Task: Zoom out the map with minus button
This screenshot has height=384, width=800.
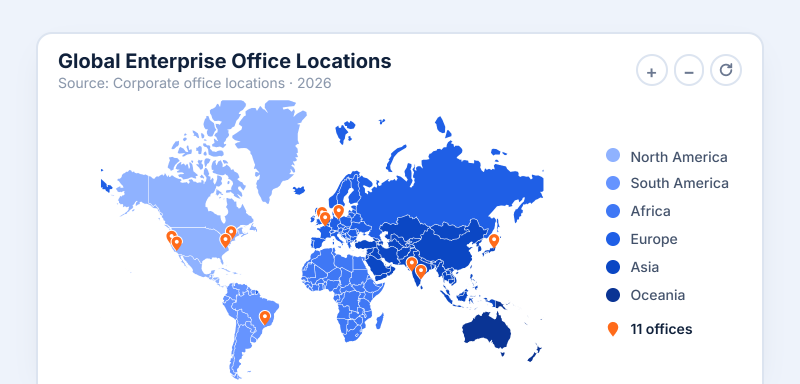Action: 689,70
